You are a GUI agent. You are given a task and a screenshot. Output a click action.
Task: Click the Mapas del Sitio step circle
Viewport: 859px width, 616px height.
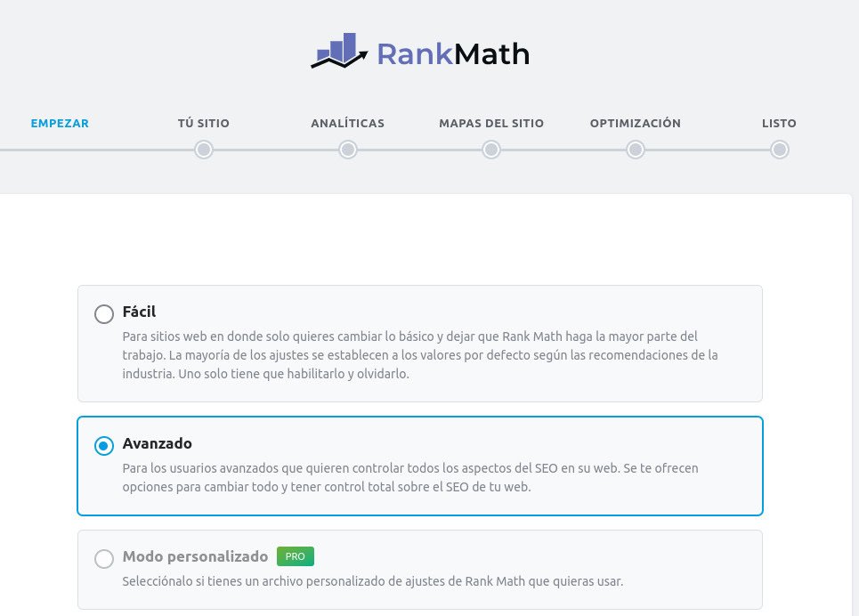[491, 150]
